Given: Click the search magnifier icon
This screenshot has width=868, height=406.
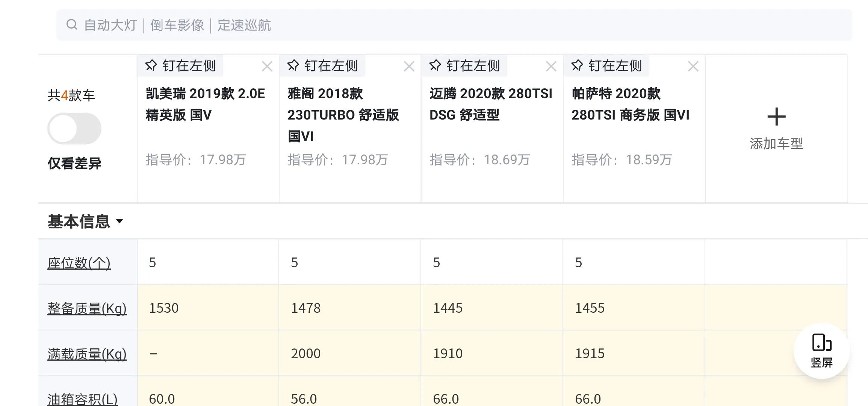Looking at the screenshot, I should click(x=72, y=25).
